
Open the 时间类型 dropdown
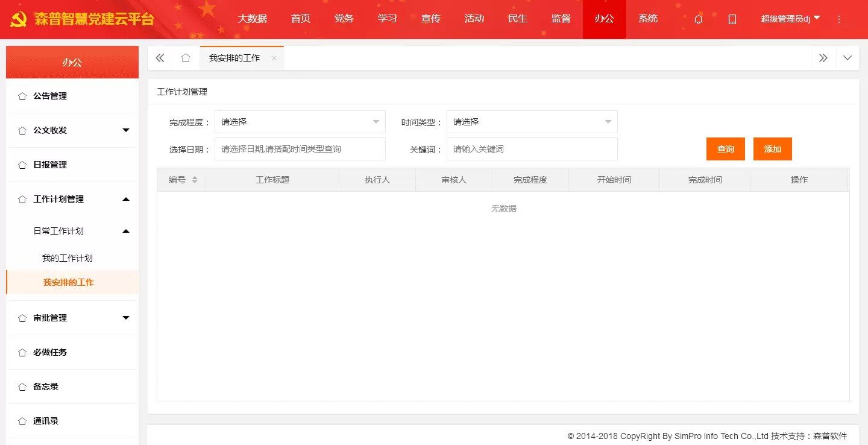[532, 122]
